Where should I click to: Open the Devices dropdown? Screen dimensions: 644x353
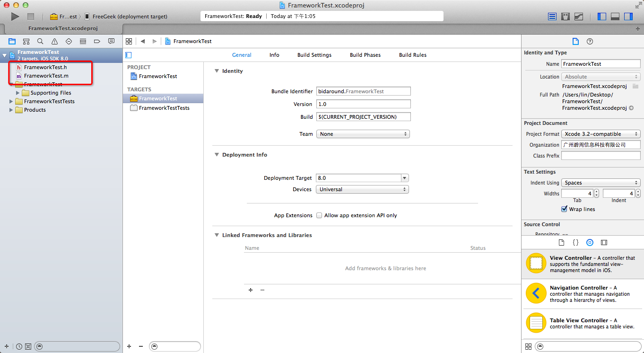point(362,189)
